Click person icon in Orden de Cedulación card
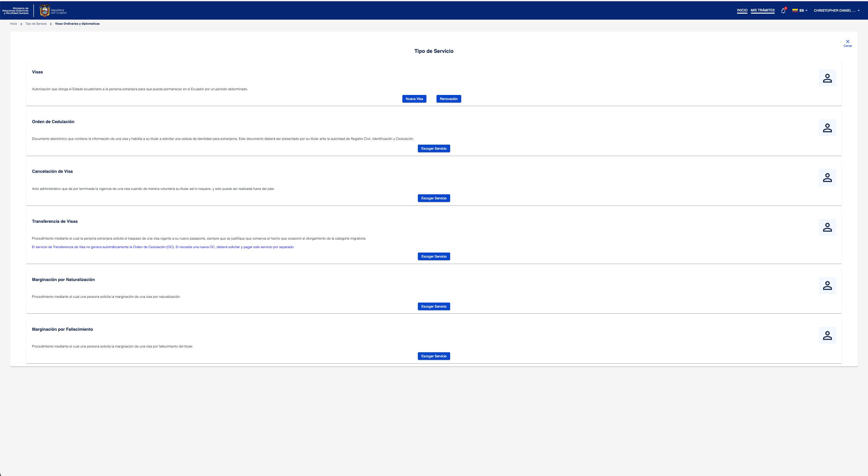The width and height of the screenshot is (868, 476). click(827, 128)
